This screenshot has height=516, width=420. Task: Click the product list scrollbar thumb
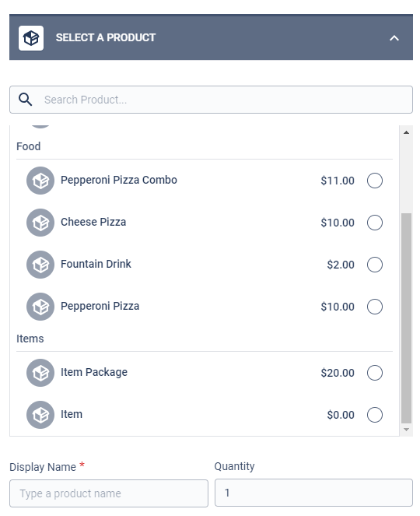(x=406, y=318)
